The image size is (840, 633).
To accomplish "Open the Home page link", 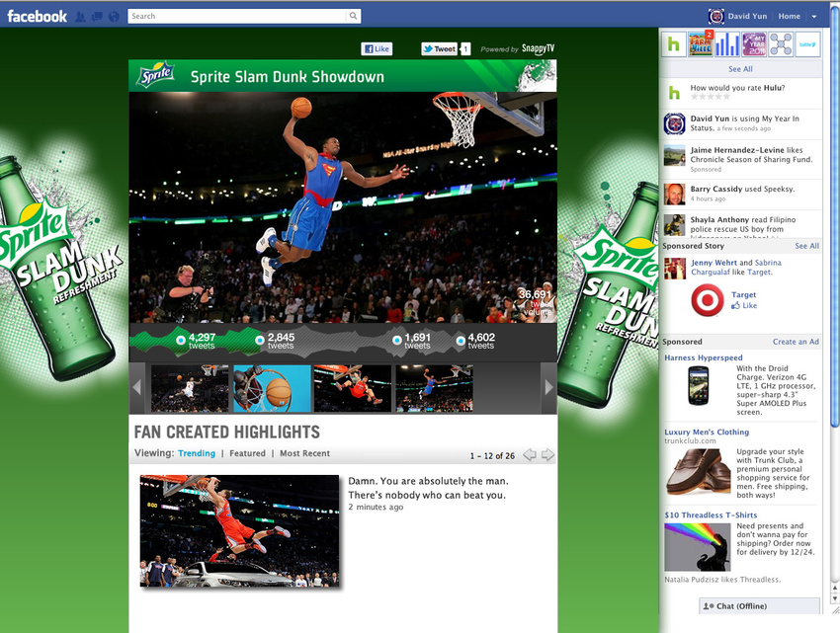I will point(790,16).
